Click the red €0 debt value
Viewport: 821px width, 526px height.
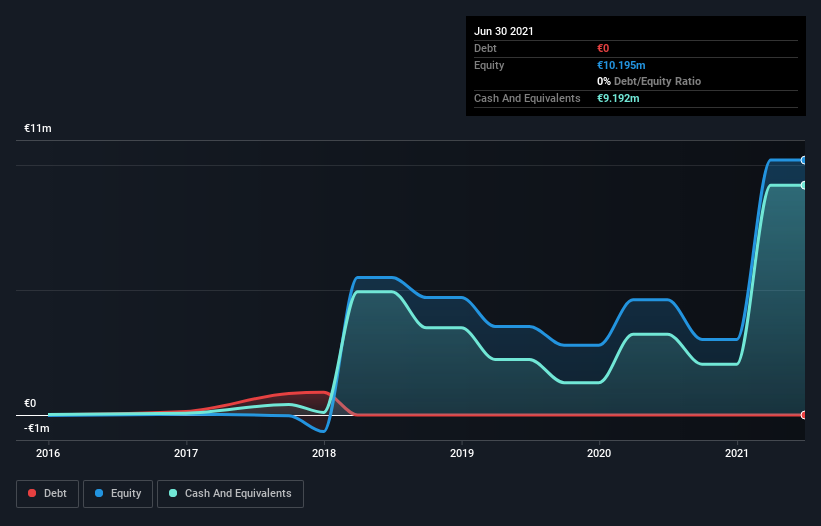point(603,48)
